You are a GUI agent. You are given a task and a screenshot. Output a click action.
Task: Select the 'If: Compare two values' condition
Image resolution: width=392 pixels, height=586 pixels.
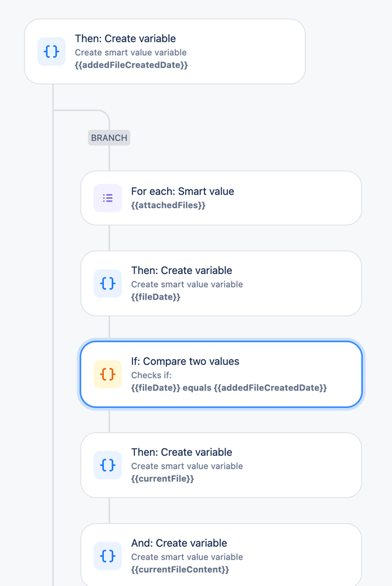pos(221,374)
